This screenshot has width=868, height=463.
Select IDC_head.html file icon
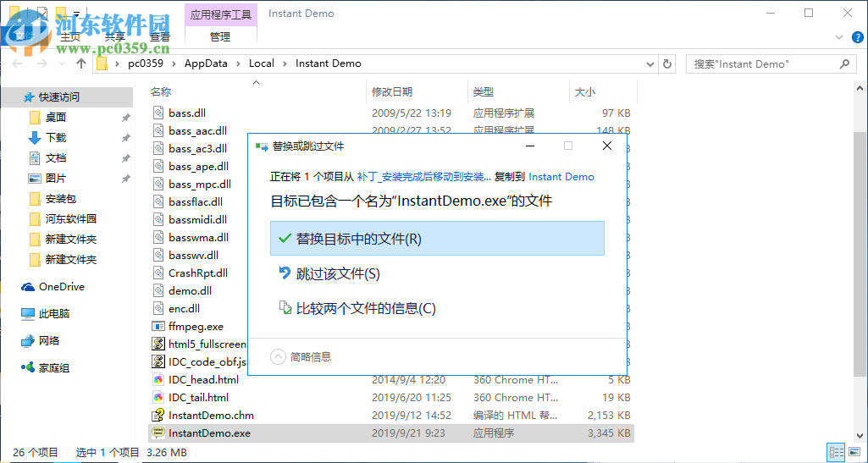point(159,379)
